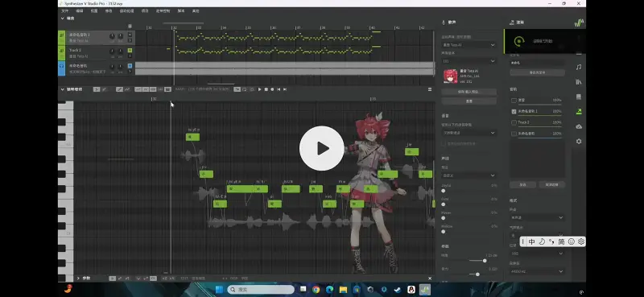Click the record transport button
644x297 pixels.
coord(272,89)
